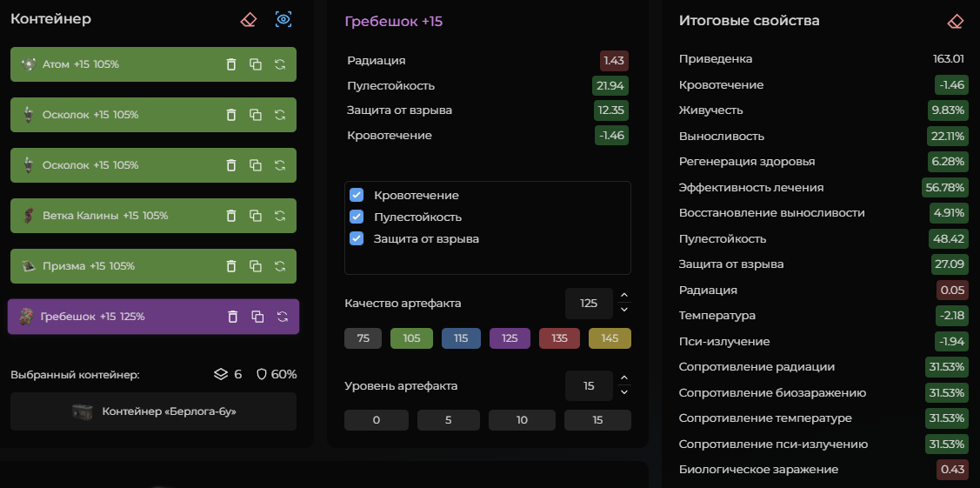This screenshot has width=980, height=488.
Task: Choose the yellow 145 quality swatch
Action: point(610,338)
